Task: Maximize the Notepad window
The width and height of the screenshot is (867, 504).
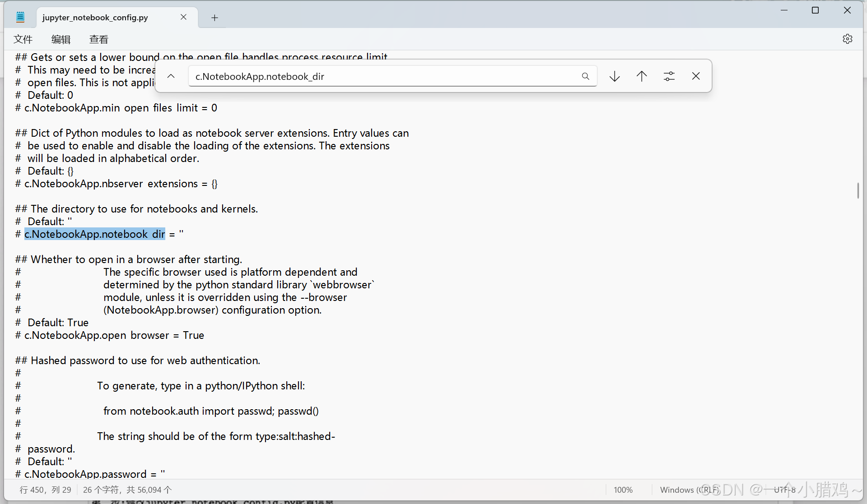Action: tap(815, 10)
